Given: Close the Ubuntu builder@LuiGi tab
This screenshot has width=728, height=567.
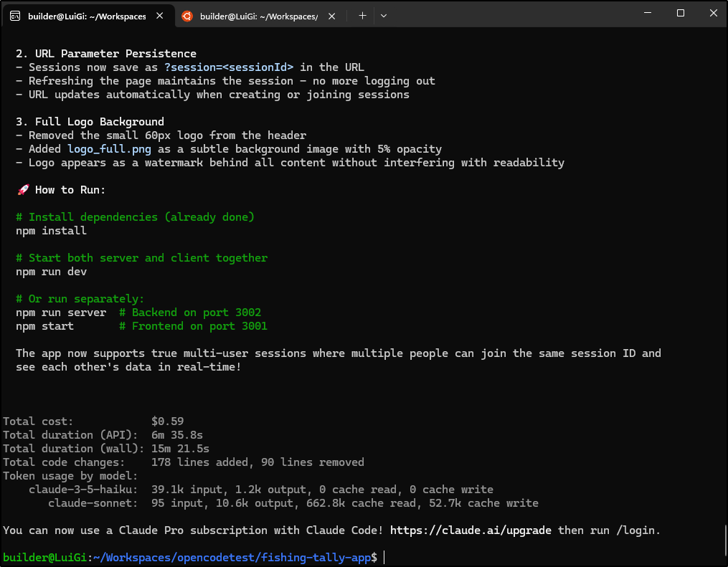Looking at the screenshot, I should pyautogui.click(x=332, y=16).
